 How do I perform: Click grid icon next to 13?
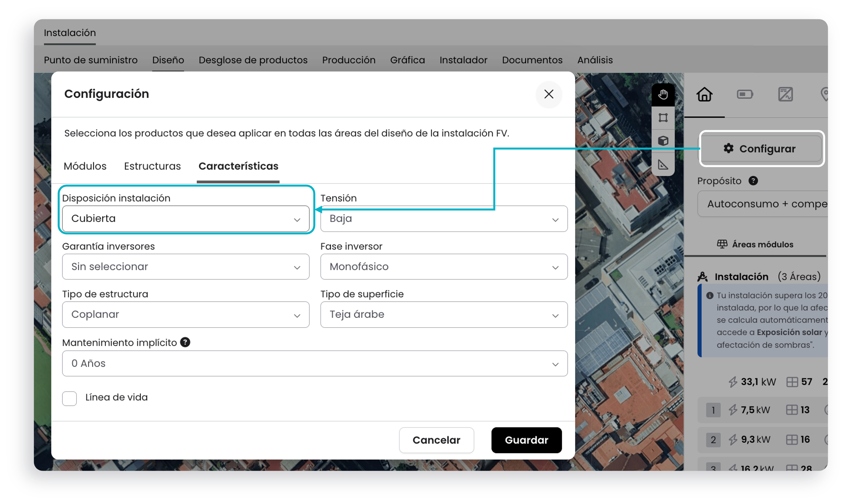792,410
